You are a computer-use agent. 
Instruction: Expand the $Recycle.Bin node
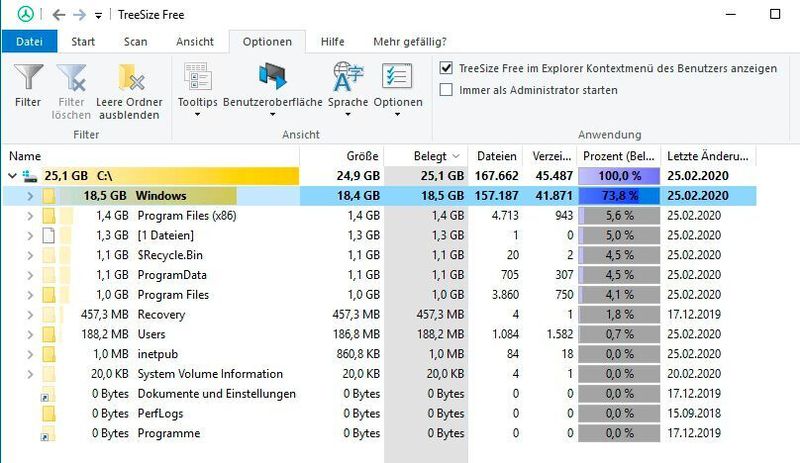30,255
